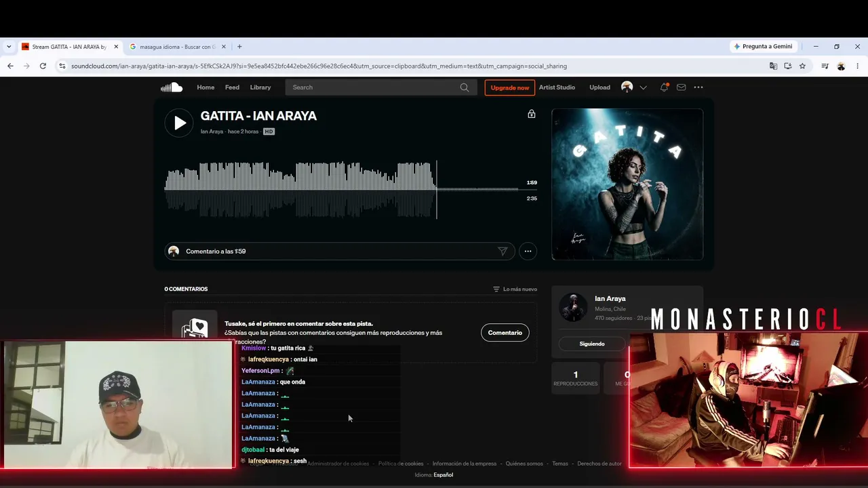868x488 pixels.
Task: Click the 2:35 track duration
Action: [532, 199]
